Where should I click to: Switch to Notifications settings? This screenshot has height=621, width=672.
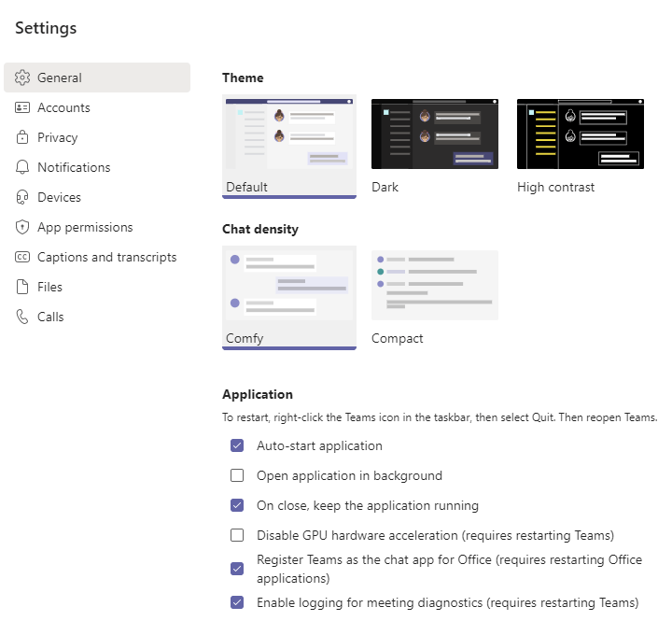click(x=97, y=167)
